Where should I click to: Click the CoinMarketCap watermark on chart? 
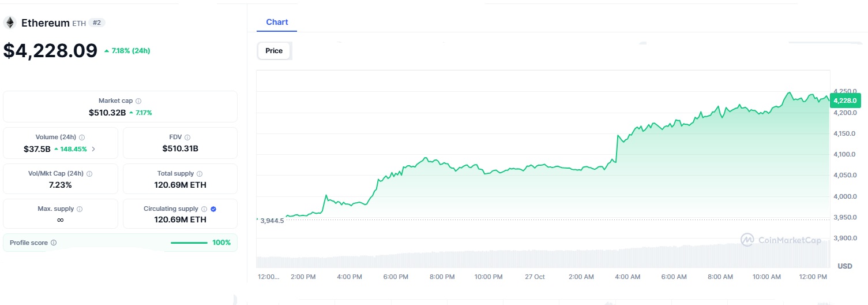pyautogui.click(x=781, y=240)
